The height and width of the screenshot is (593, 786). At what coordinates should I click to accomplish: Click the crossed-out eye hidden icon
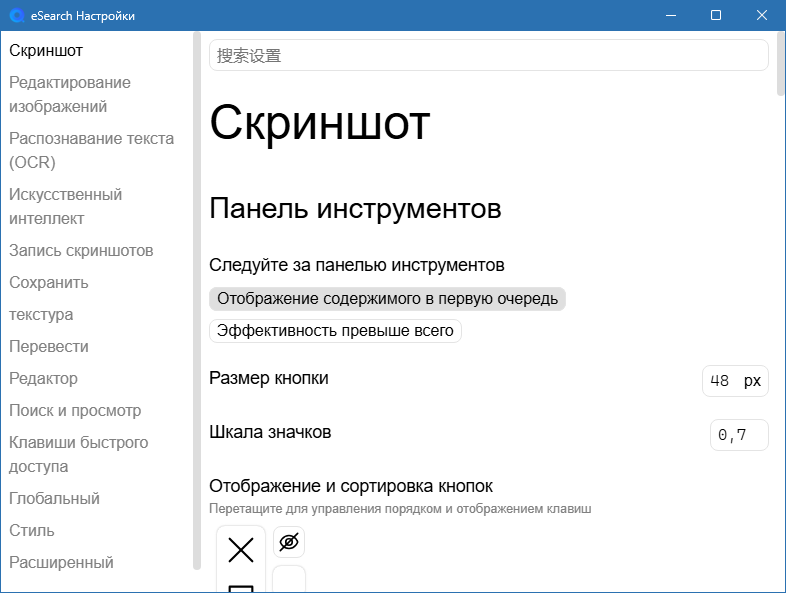click(x=289, y=542)
